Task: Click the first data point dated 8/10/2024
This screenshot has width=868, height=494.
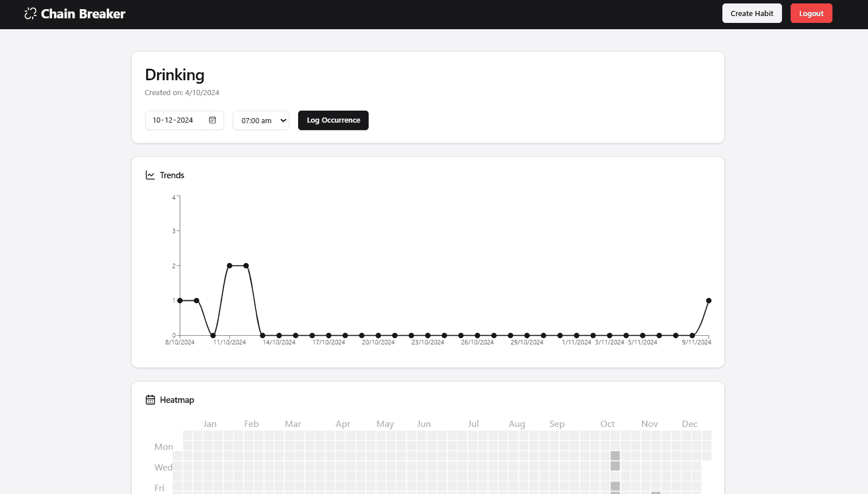Action: pos(179,300)
